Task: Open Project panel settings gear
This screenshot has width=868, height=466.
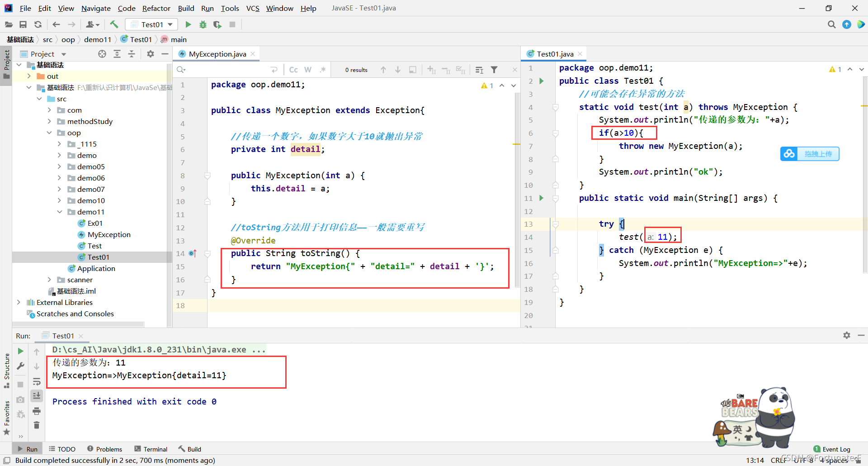Action: (151, 54)
